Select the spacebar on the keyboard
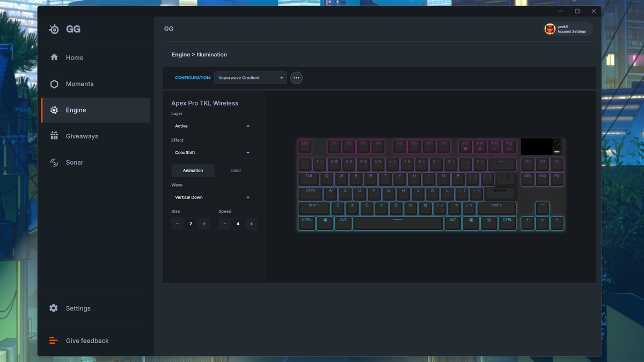 [398, 223]
